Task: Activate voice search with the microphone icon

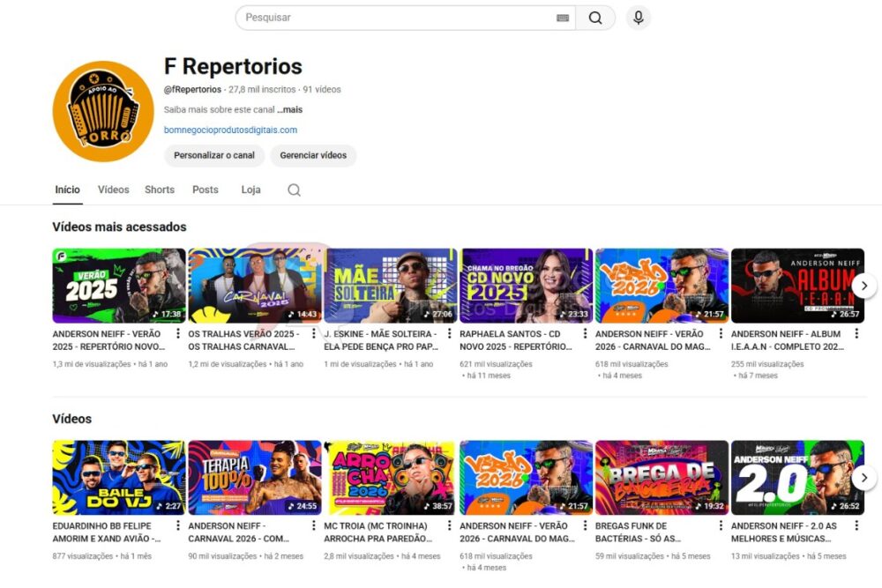Action: coord(638,17)
